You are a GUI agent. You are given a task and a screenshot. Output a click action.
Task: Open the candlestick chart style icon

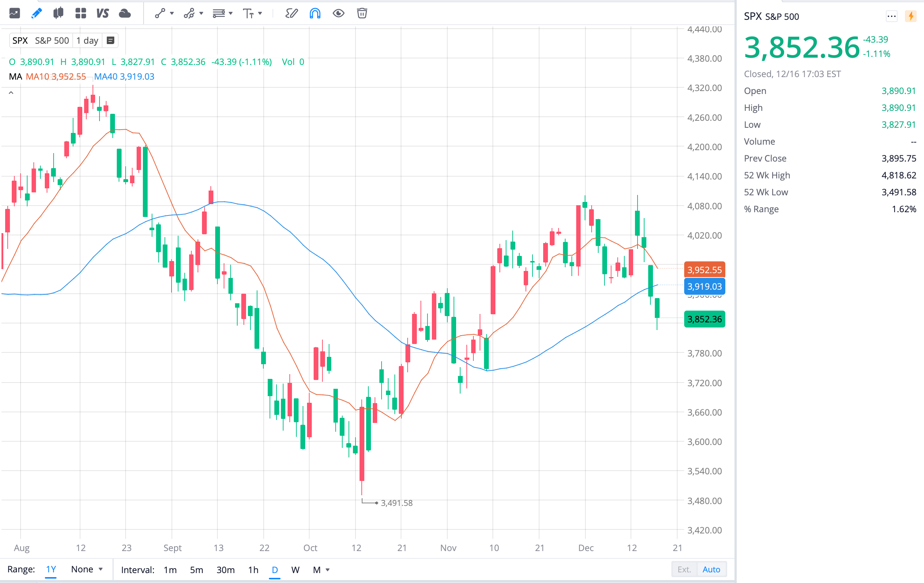point(58,14)
